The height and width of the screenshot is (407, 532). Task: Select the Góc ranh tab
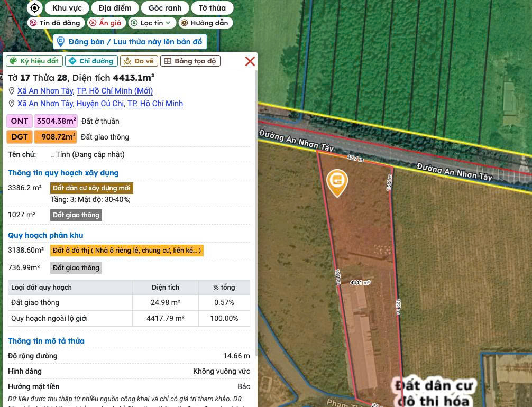tap(165, 8)
